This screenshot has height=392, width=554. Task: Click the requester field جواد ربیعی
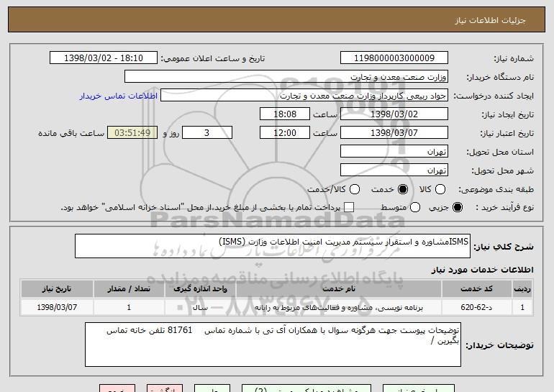pyautogui.click(x=304, y=96)
